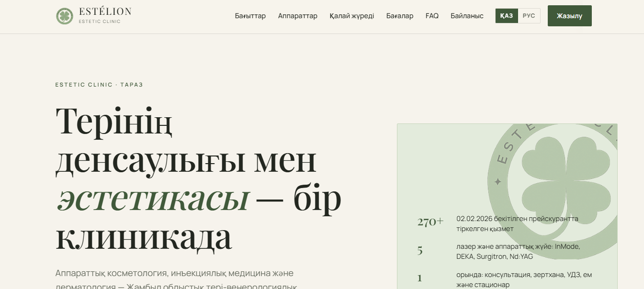Navigate to Бағалар section

click(x=400, y=16)
